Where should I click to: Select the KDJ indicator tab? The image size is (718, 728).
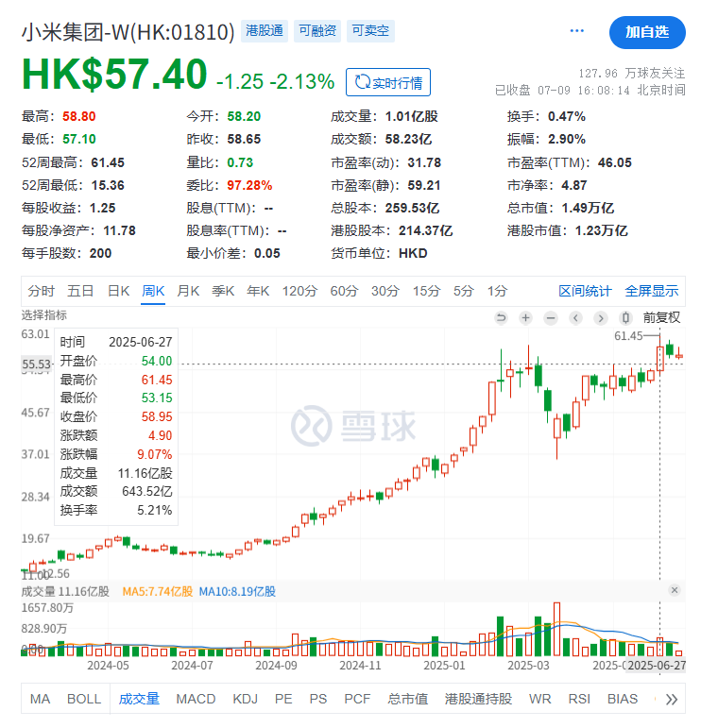click(x=246, y=700)
